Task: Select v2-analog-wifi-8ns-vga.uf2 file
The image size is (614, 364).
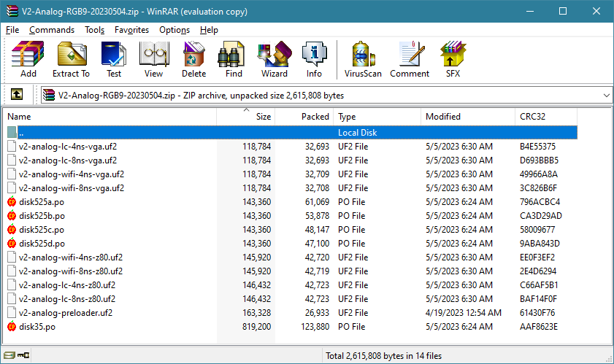Action: click(72, 188)
